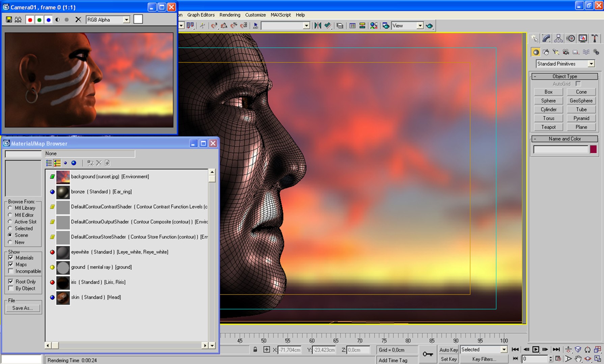Collapse the Object Type rollout
The image size is (604, 364).
pos(565,77)
